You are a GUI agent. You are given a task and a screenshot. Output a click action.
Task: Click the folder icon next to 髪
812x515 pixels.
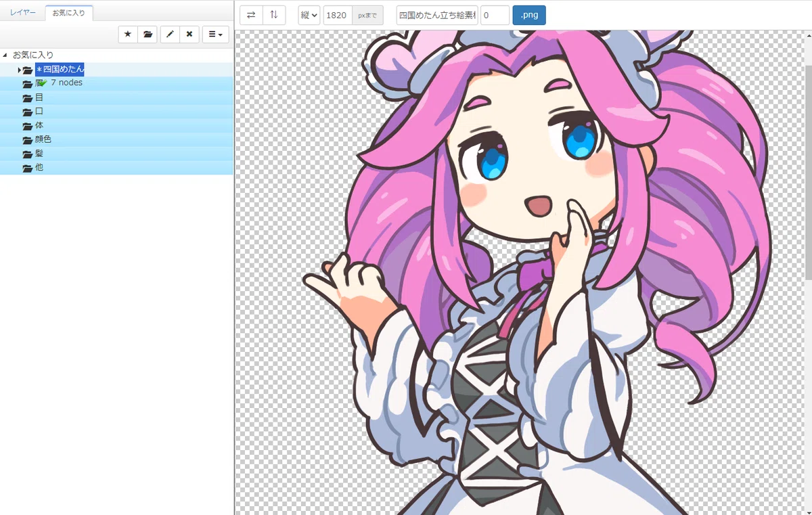coord(28,154)
